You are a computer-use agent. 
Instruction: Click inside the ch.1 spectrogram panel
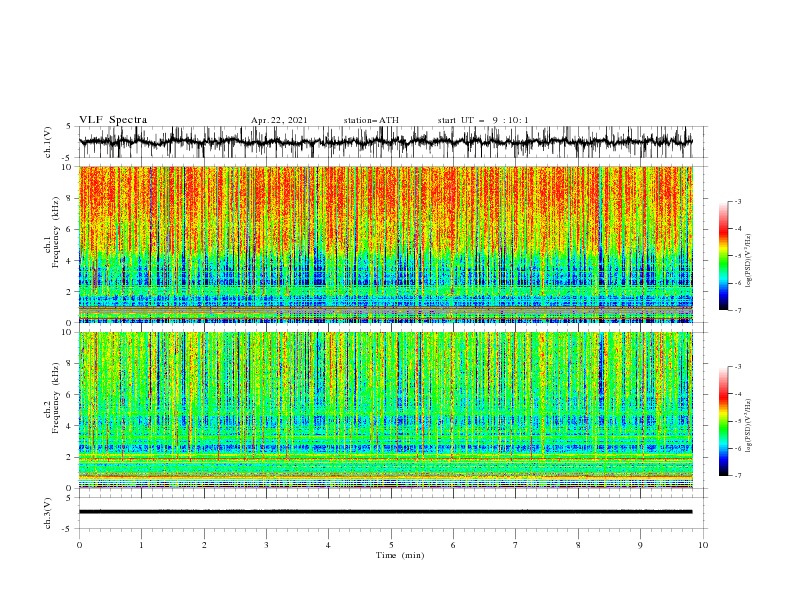(385, 244)
